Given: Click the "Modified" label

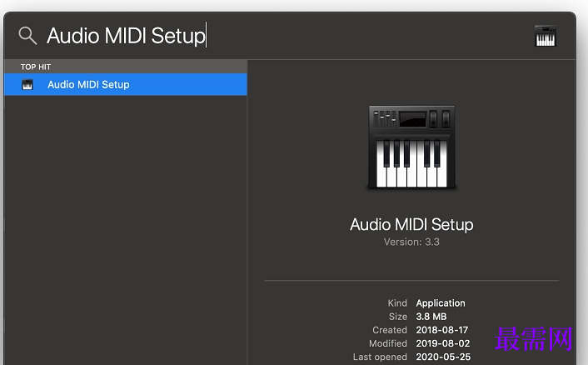Looking at the screenshot, I should (x=388, y=343).
